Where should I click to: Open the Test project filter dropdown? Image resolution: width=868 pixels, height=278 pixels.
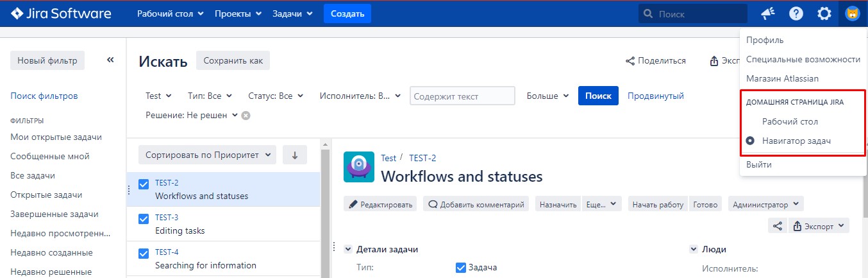coord(158,96)
